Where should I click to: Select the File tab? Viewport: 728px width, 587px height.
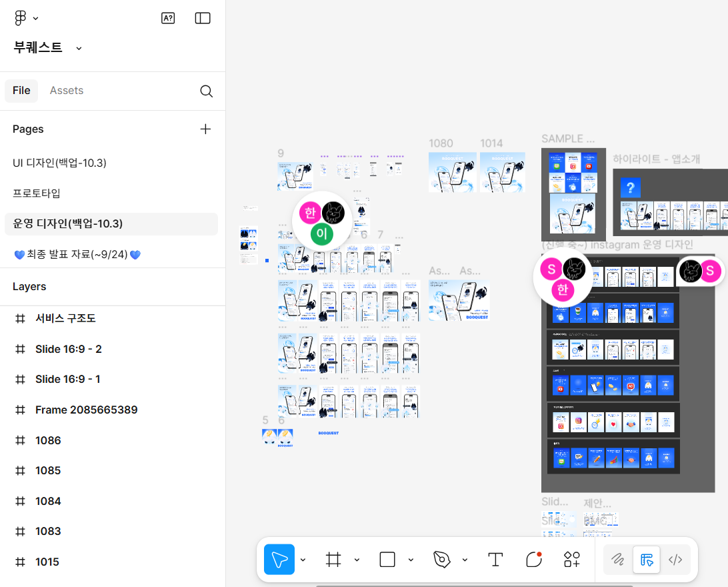tap(21, 91)
